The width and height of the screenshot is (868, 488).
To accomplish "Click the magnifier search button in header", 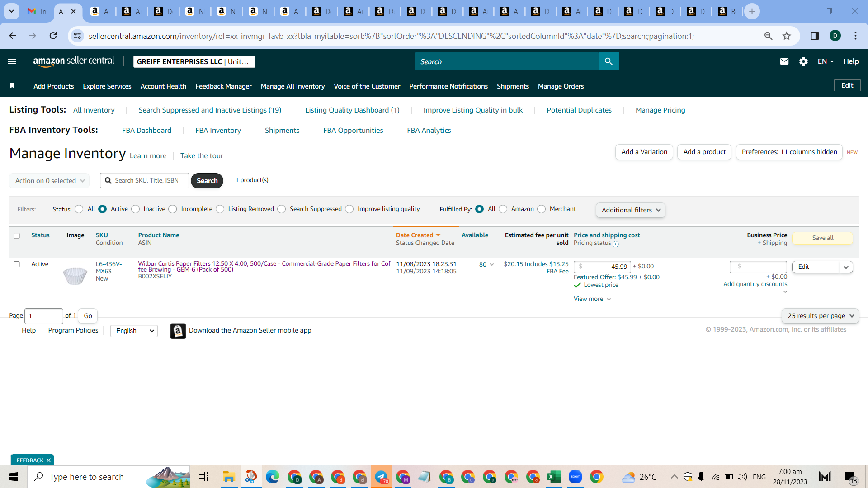I will pyautogui.click(x=609, y=61).
